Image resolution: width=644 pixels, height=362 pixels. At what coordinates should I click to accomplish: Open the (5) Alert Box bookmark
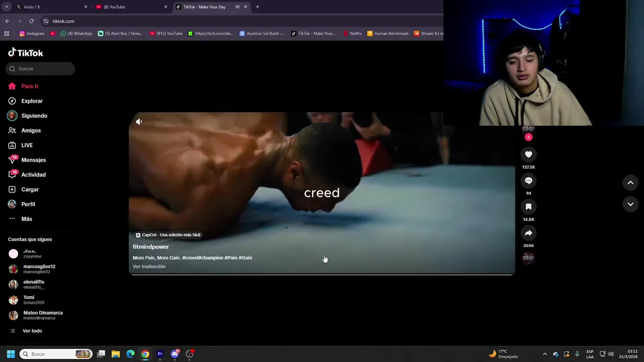tap(120, 34)
